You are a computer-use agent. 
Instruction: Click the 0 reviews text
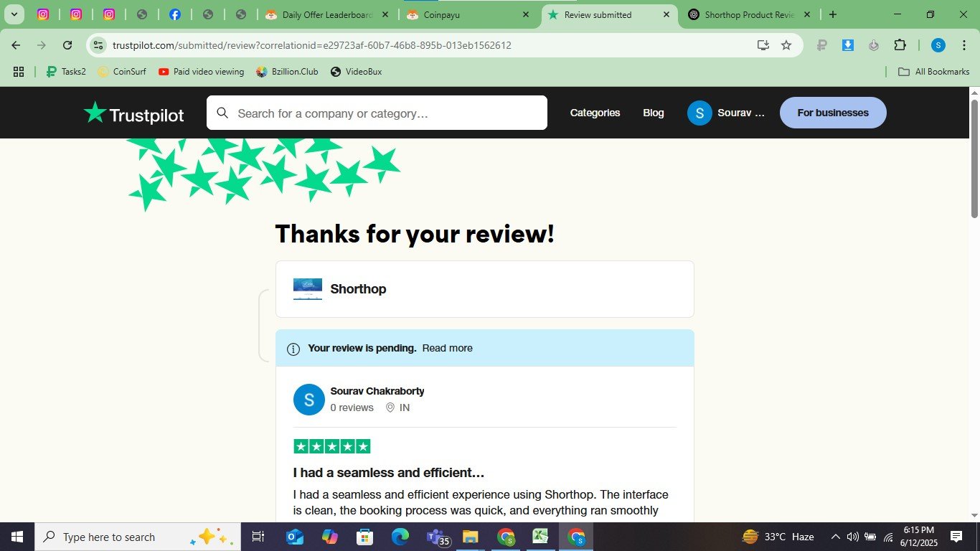tap(352, 408)
